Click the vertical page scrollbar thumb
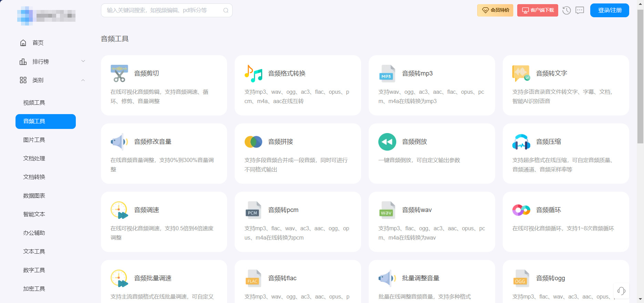Viewport: 644px width, 303px height. (640, 77)
